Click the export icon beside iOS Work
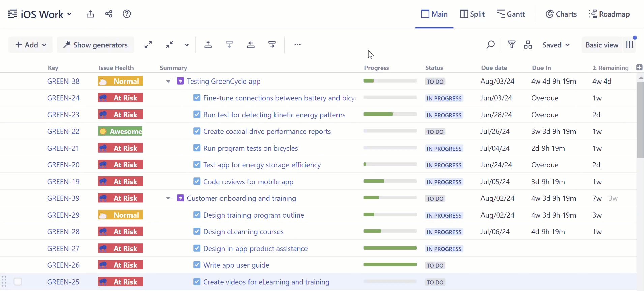The image size is (644, 291). [x=90, y=14]
